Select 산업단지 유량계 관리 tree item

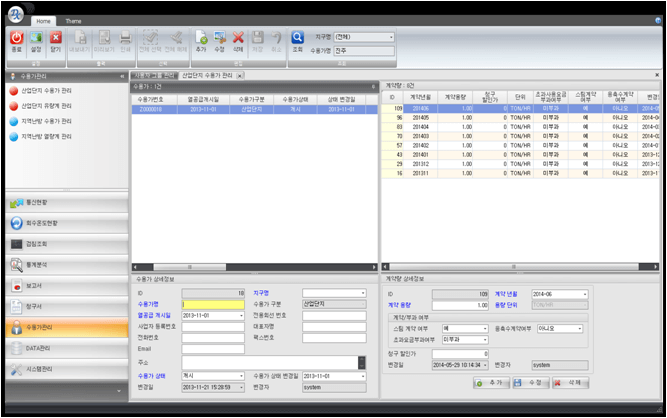pos(60,105)
